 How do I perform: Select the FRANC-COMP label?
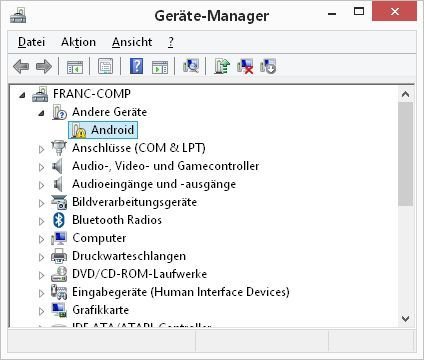point(92,94)
